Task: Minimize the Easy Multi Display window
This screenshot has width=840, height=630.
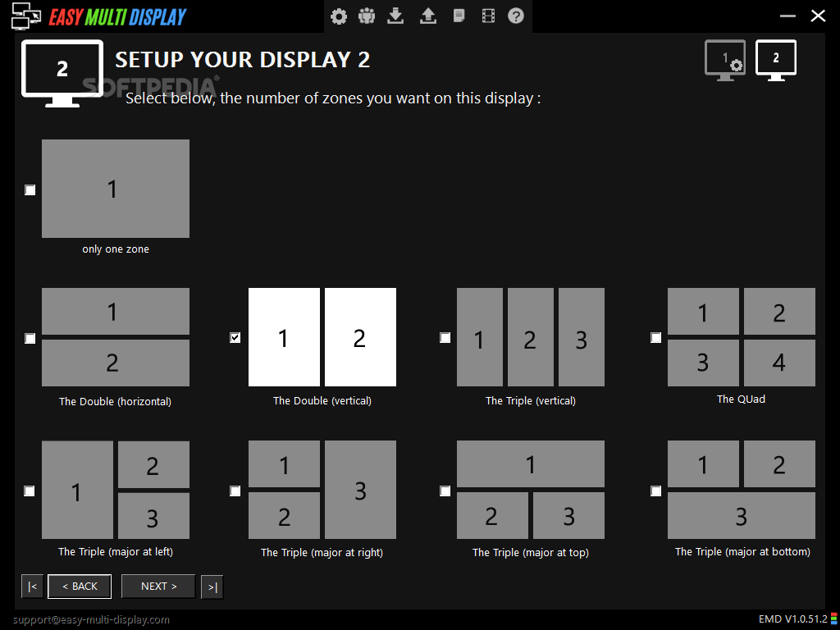Action: pyautogui.click(x=787, y=16)
